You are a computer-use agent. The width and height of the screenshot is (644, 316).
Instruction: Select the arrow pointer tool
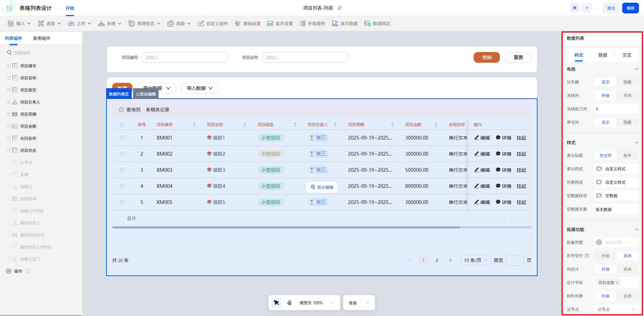pyautogui.click(x=276, y=303)
